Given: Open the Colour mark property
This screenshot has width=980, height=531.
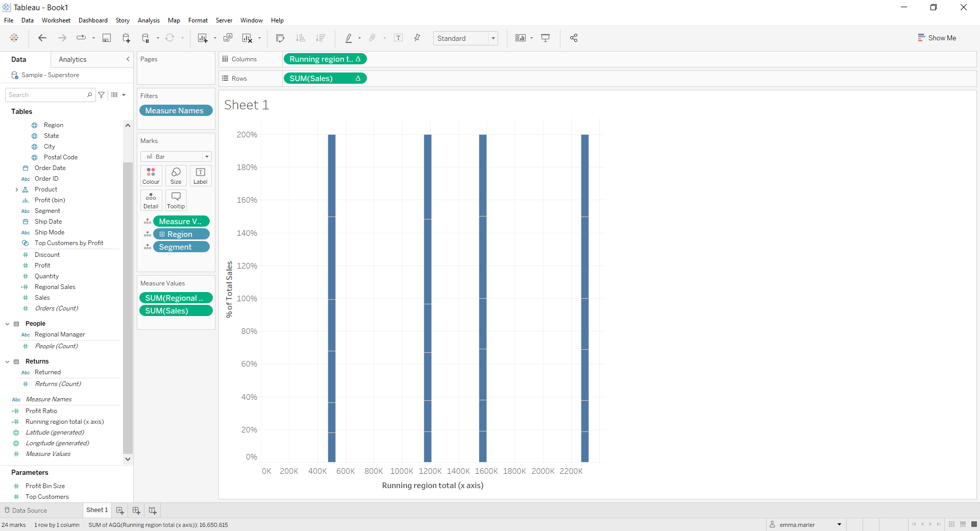Looking at the screenshot, I should coord(151,176).
